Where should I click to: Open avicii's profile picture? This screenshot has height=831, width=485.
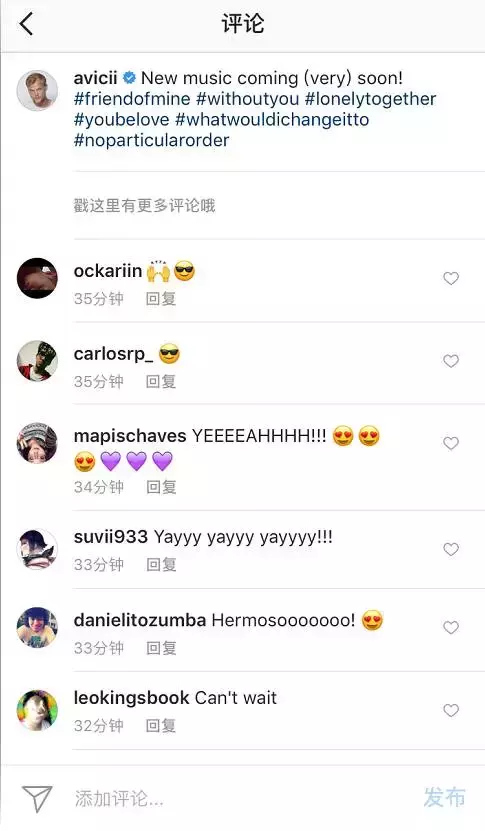pyautogui.click(x=37, y=90)
